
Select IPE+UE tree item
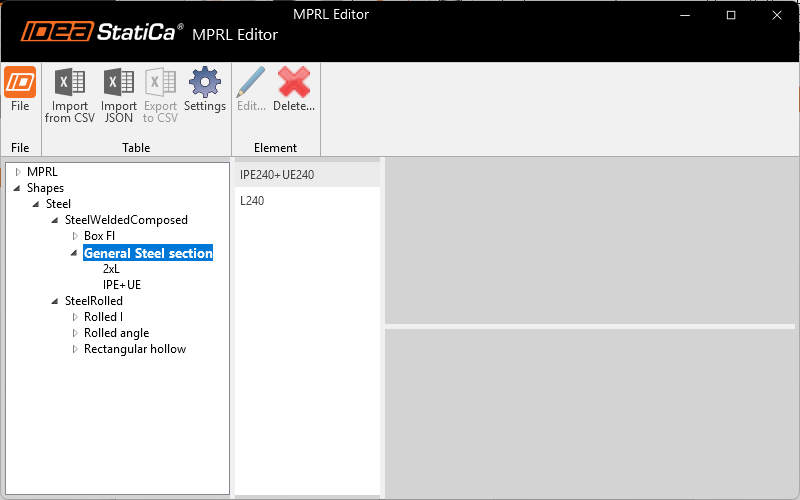122,285
